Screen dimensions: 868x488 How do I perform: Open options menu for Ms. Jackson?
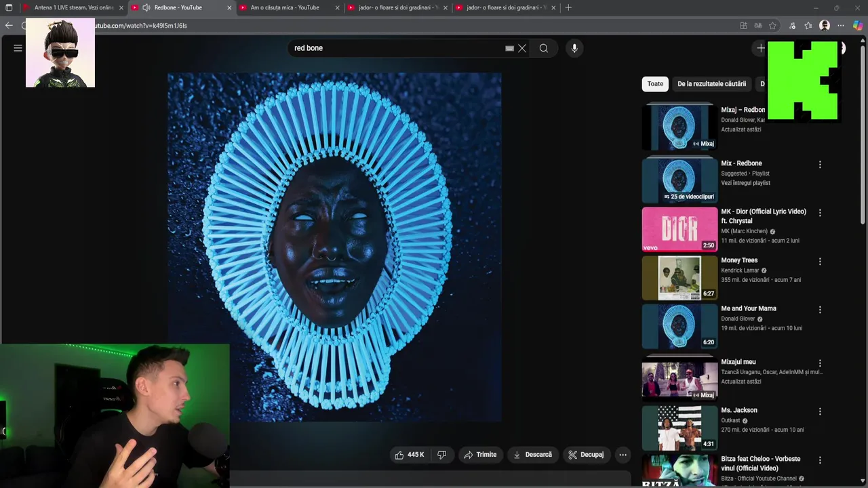tap(820, 411)
